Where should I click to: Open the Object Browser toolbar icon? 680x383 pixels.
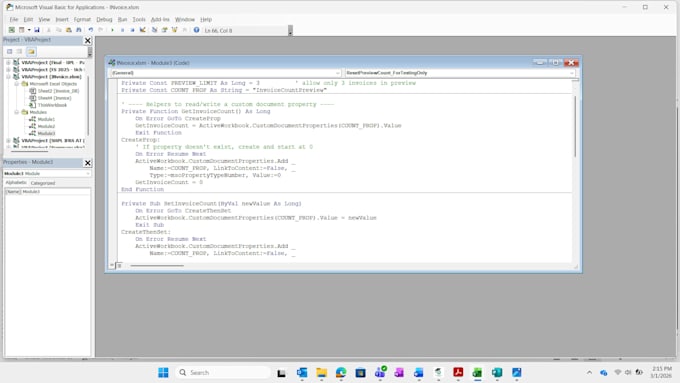coord(174,30)
